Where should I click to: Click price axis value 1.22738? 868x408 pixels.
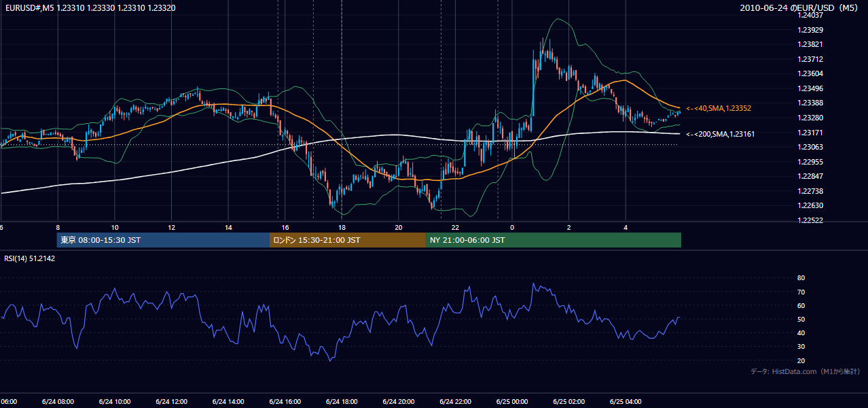click(x=810, y=191)
